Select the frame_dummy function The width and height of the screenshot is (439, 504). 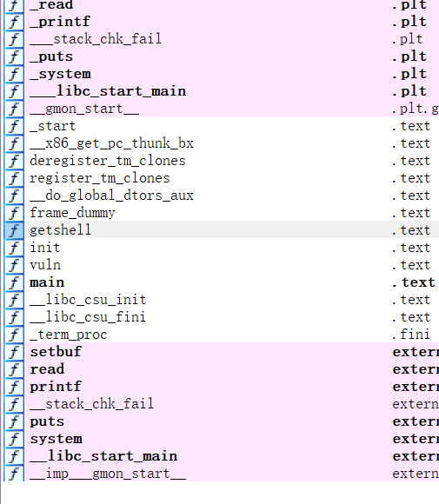tap(222, 213)
